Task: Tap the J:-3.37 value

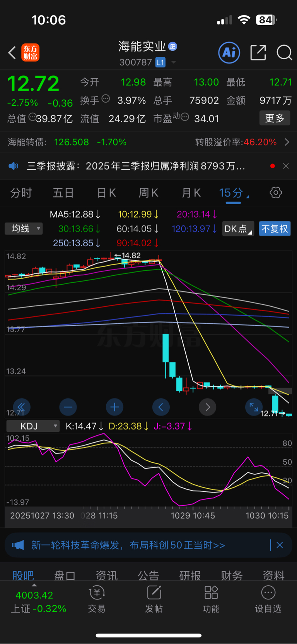Action: tap(173, 426)
